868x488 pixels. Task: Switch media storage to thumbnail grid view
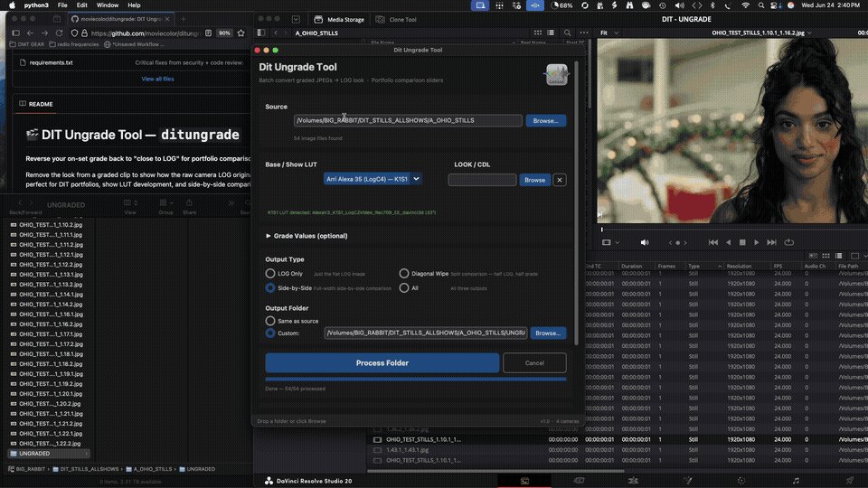click(537, 33)
